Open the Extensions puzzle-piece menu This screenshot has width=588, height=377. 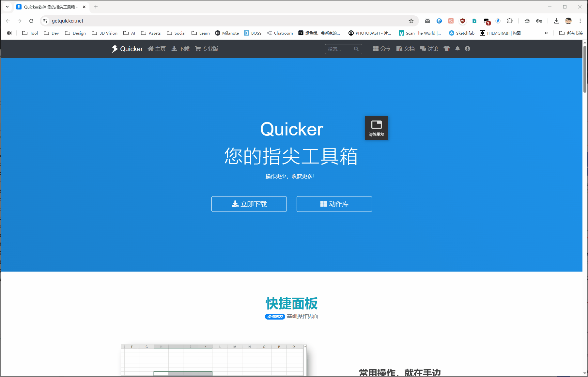click(x=510, y=21)
